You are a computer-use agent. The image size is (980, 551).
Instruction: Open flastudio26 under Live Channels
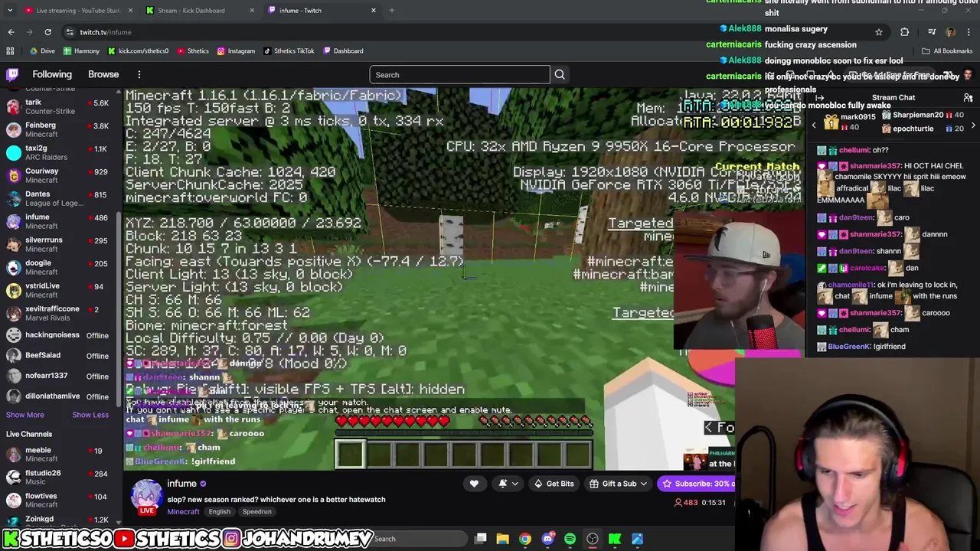click(61, 478)
